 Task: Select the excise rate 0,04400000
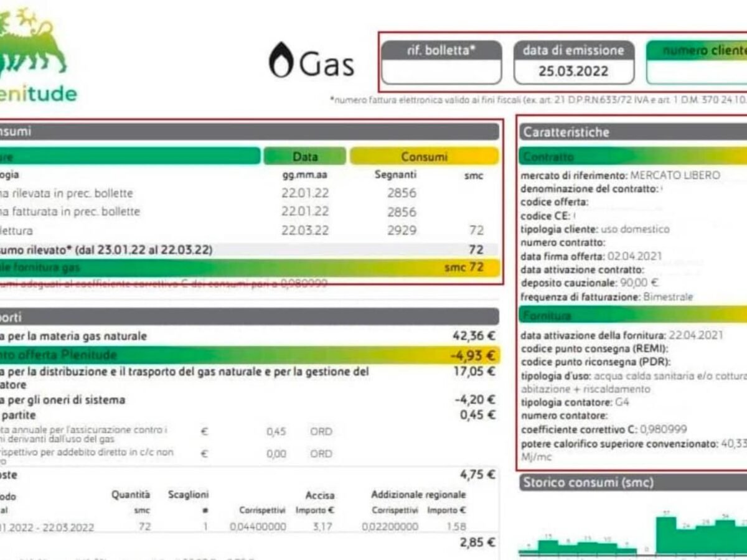coord(258,527)
